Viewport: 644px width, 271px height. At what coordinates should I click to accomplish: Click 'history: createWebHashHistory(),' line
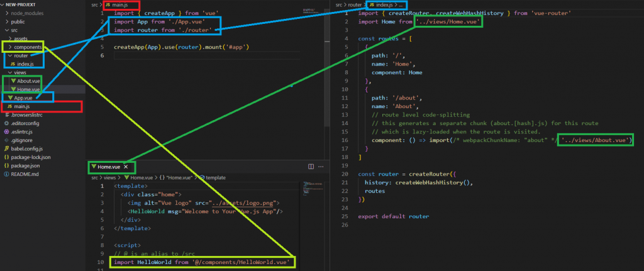(419, 182)
